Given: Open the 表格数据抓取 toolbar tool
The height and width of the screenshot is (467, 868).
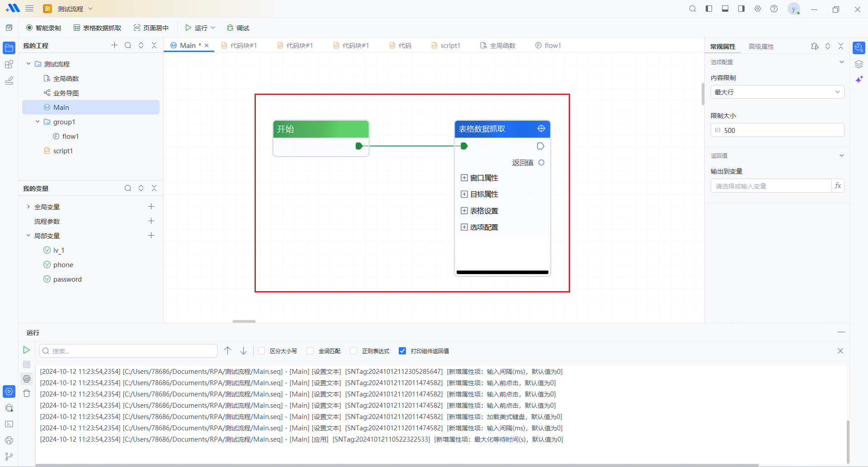Looking at the screenshot, I should click(x=97, y=28).
